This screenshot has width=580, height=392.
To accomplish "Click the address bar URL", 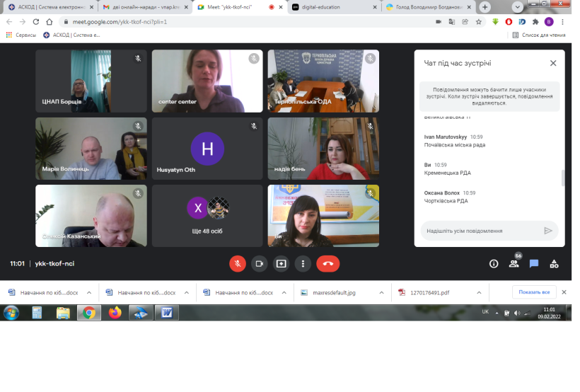I will (120, 22).
